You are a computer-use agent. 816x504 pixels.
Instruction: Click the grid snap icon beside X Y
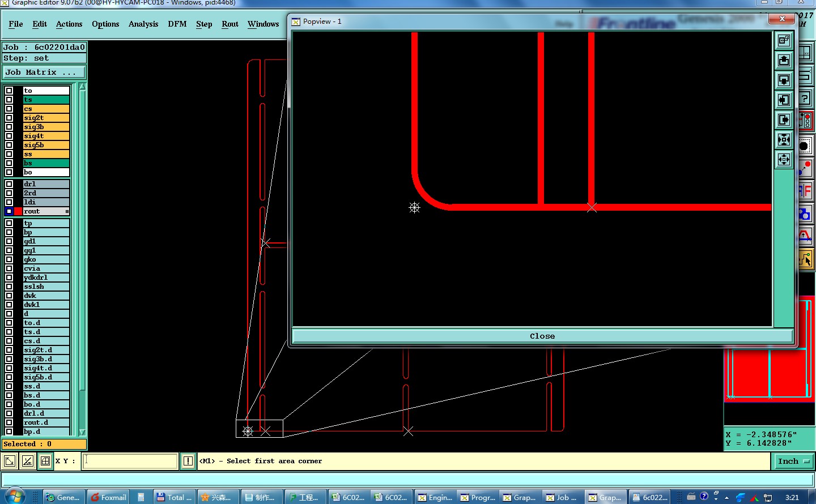click(x=45, y=461)
